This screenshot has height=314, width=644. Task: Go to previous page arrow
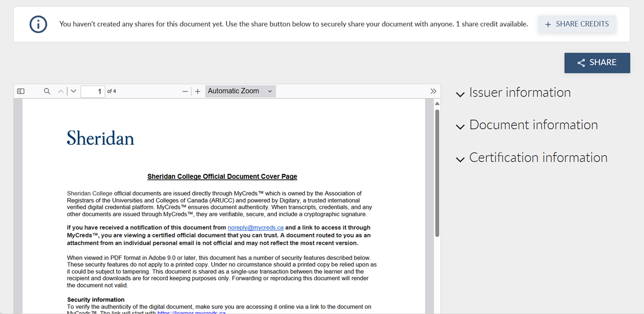pos(61,91)
